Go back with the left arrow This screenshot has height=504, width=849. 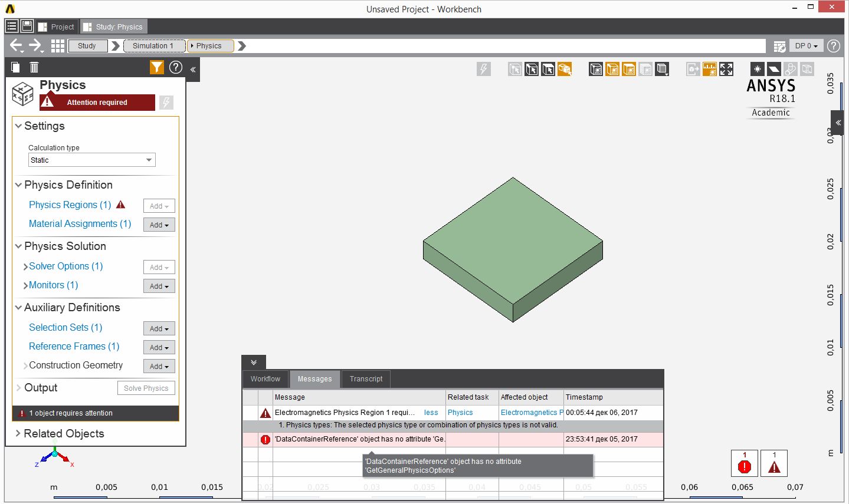pos(17,45)
